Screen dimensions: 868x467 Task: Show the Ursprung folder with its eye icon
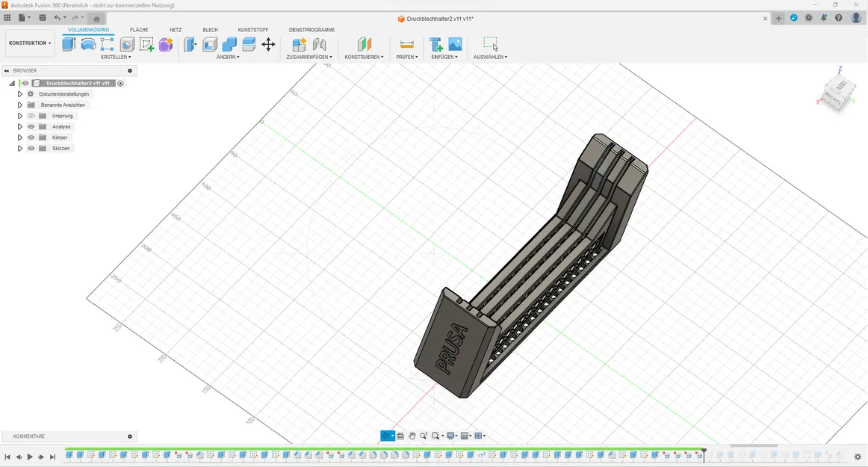(31, 115)
